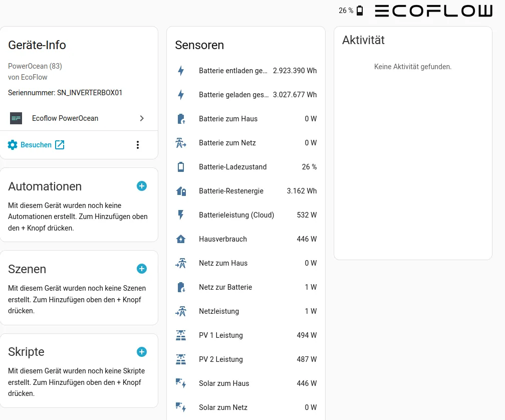Click the Netz zur Batterie icon

tap(181, 287)
